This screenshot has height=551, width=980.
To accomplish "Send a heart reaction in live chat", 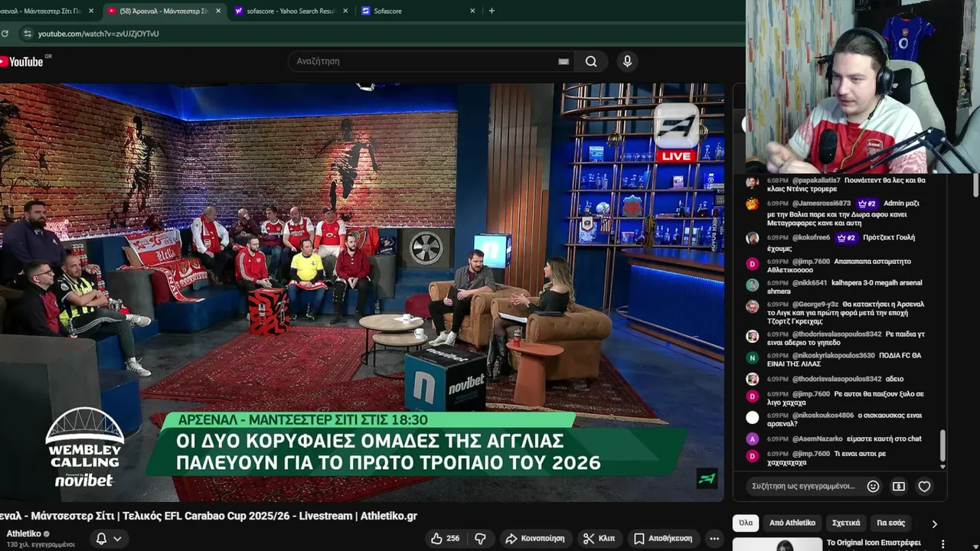I will click(x=924, y=486).
